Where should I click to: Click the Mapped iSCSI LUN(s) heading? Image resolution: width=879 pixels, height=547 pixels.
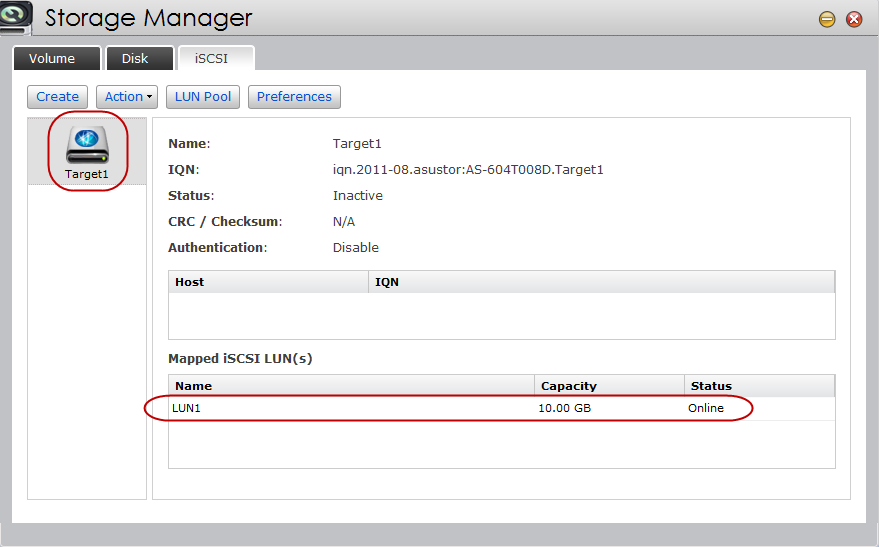(x=240, y=359)
